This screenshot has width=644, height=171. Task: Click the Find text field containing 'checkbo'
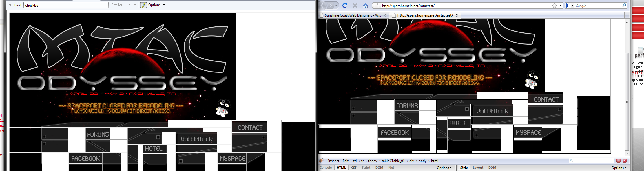[66, 5]
